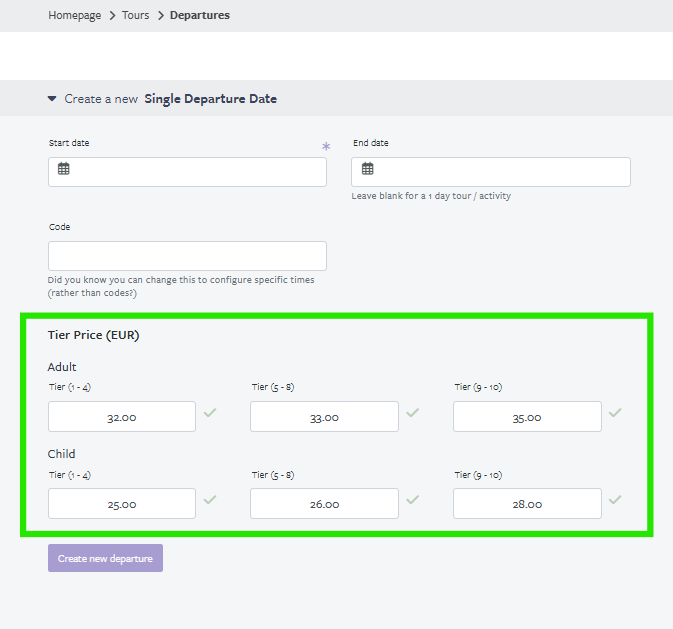This screenshot has height=629, width=673.
Task: Click the 'Did you know you can change this' hint
Action: (x=181, y=286)
